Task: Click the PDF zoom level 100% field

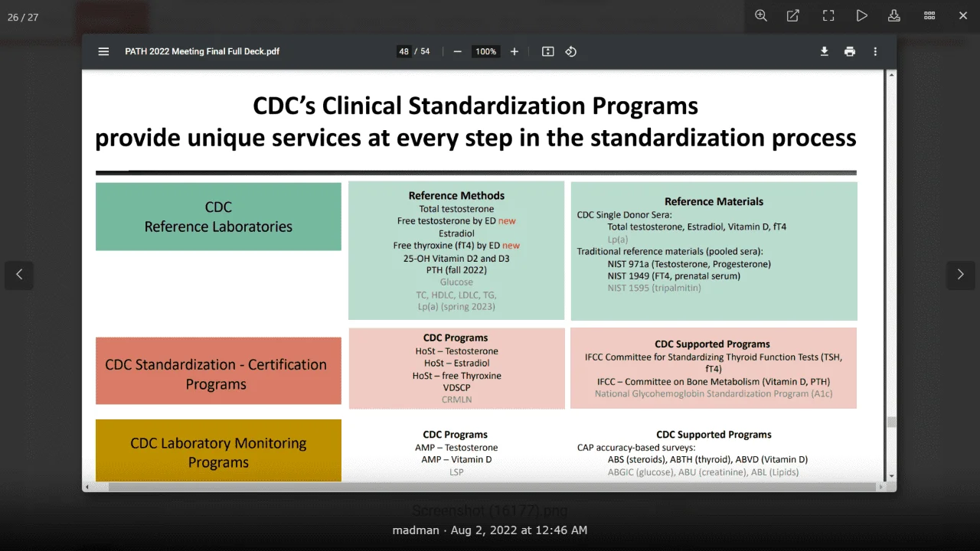Action: click(485, 52)
